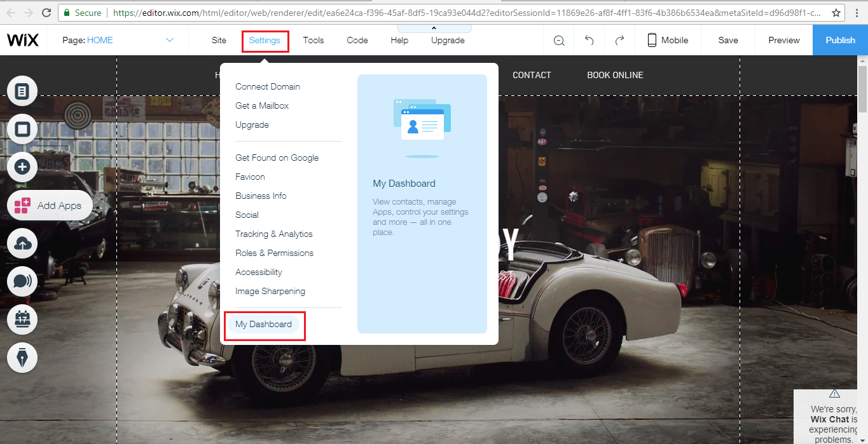Open the Help menu
This screenshot has width=868, height=444.
coord(399,40)
